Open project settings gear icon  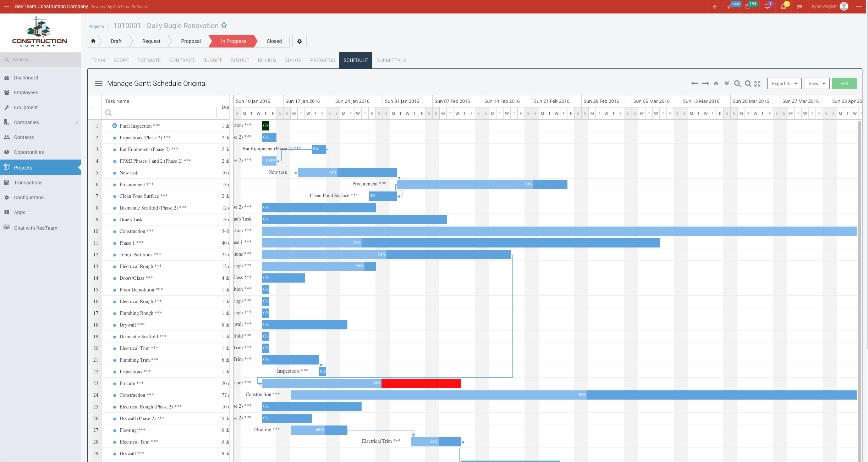(299, 41)
